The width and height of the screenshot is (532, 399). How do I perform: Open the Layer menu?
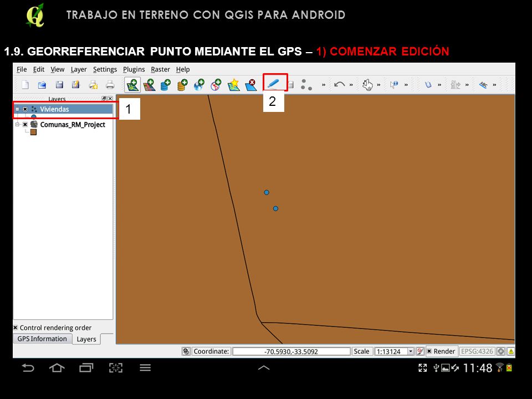coord(79,70)
